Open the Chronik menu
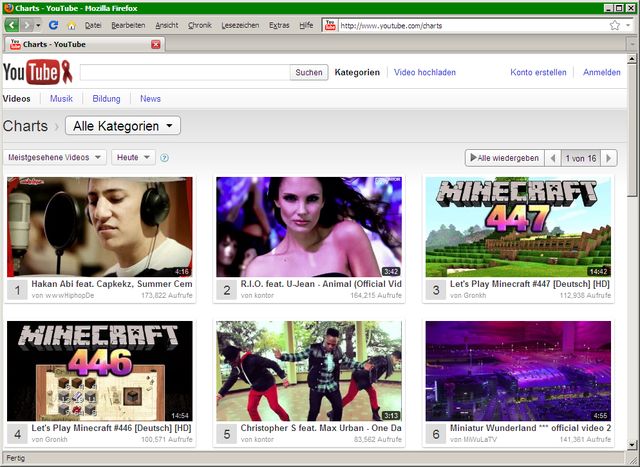This screenshot has height=467, width=640. click(x=200, y=25)
